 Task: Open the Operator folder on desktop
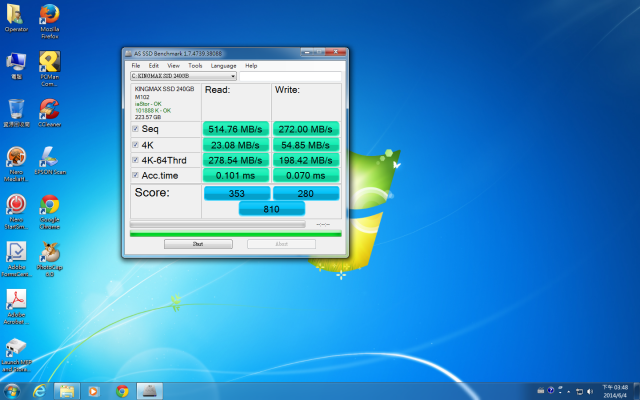[x=16, y=18]
